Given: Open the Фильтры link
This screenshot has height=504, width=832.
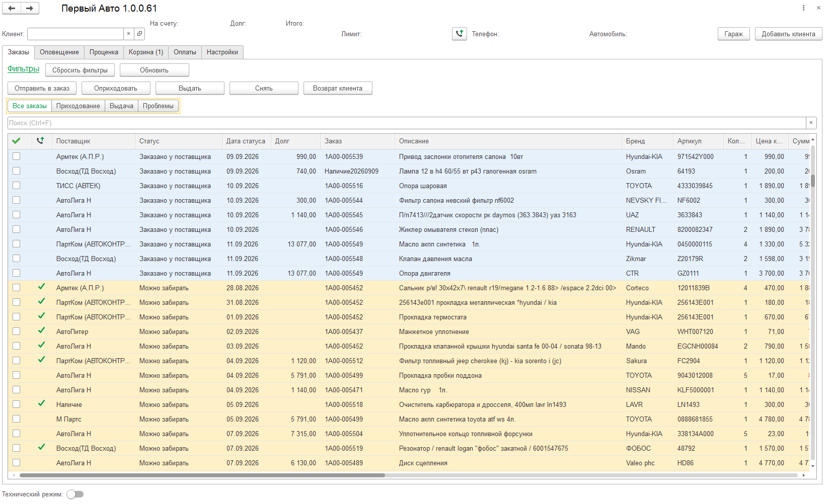Looking at the screenshot, I should pyautogui.click(x=24, y=69).
